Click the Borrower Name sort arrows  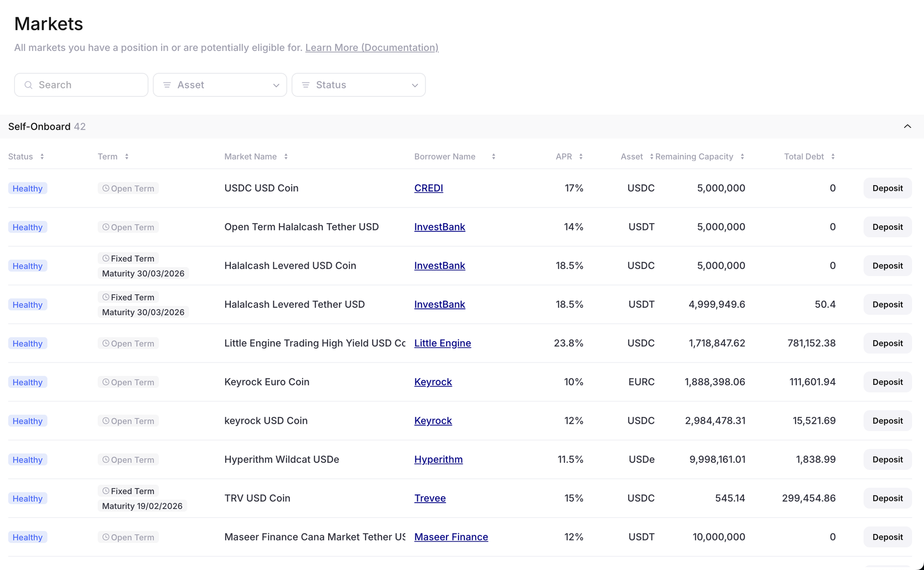494,156
